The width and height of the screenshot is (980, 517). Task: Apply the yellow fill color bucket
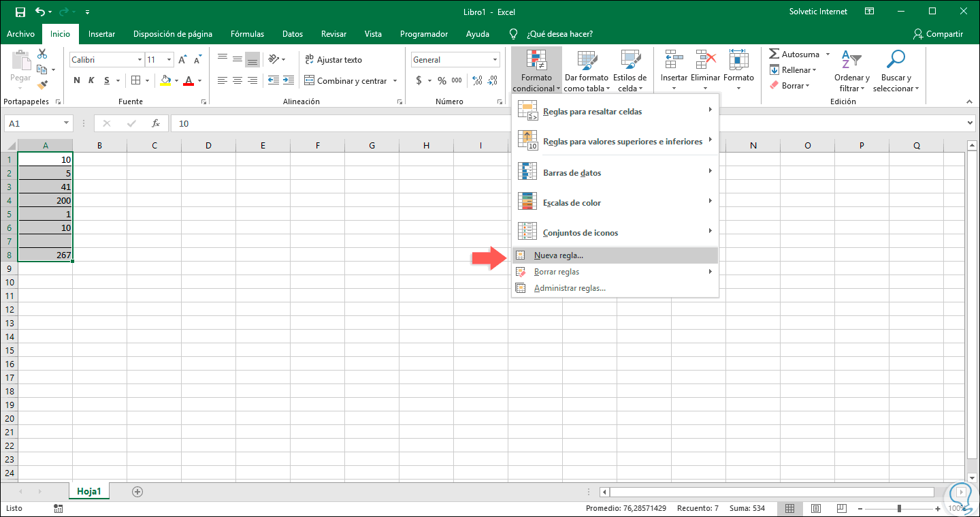(x=165, y=80)
